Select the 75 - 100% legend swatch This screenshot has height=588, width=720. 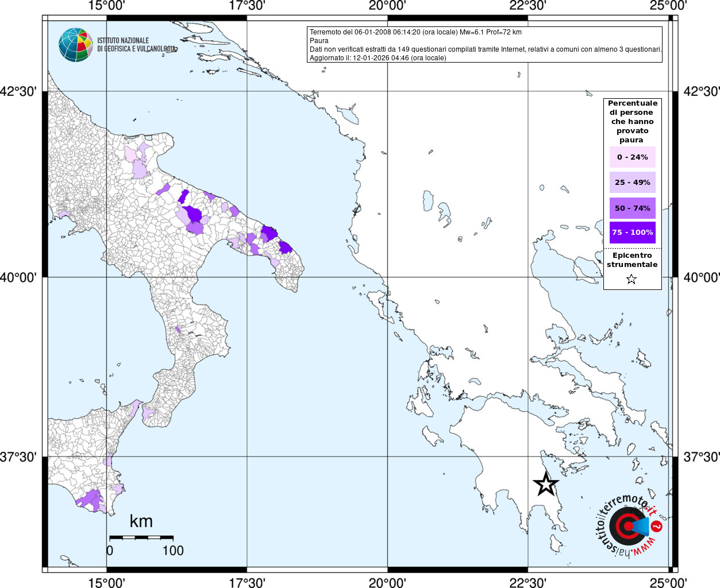coord(633,233)
